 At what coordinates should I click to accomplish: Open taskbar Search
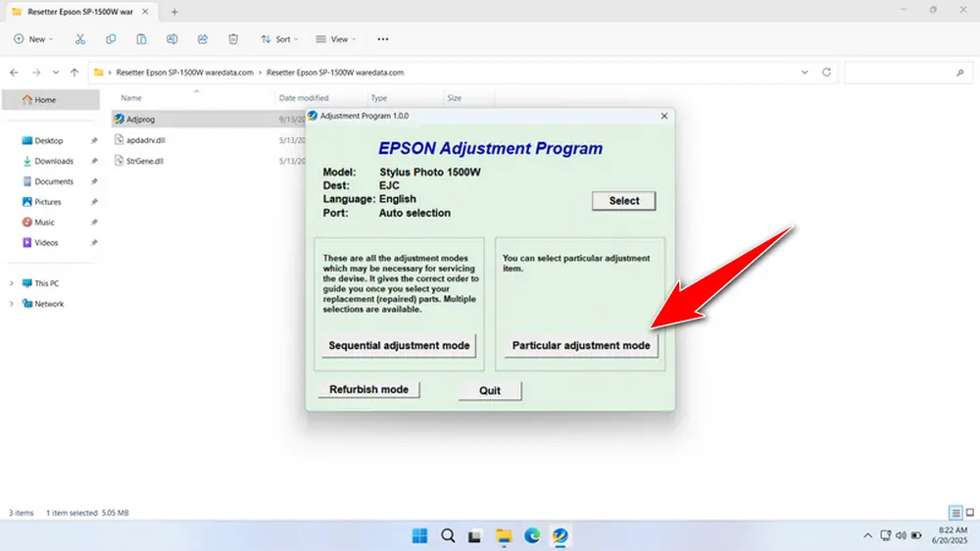click(x=448, y=536)
